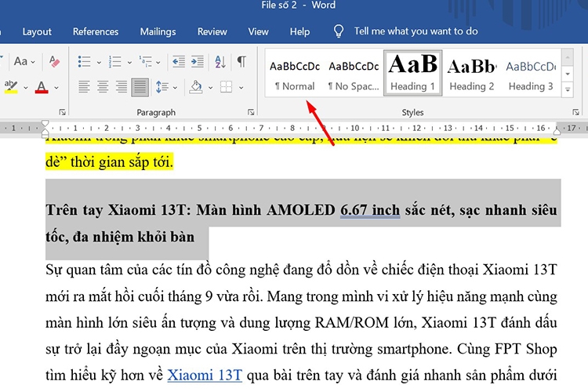
Task: Open Change Case dropdown arrow
Action: [x=33, y=62]
